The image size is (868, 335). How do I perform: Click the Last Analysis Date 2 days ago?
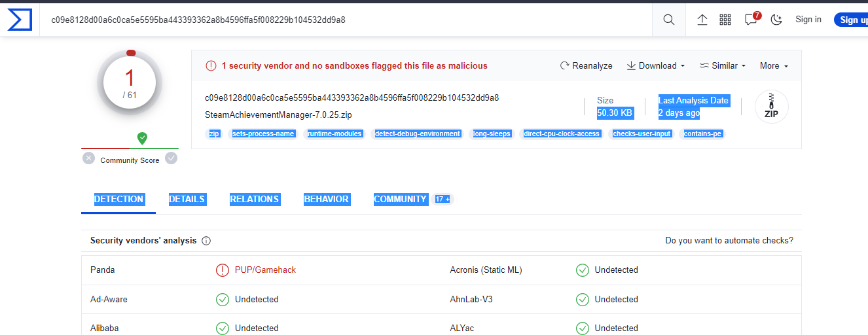click(x=693, y=107)
